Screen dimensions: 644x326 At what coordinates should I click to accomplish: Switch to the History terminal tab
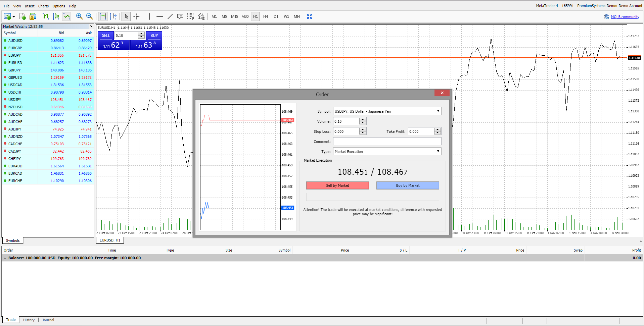29,320
